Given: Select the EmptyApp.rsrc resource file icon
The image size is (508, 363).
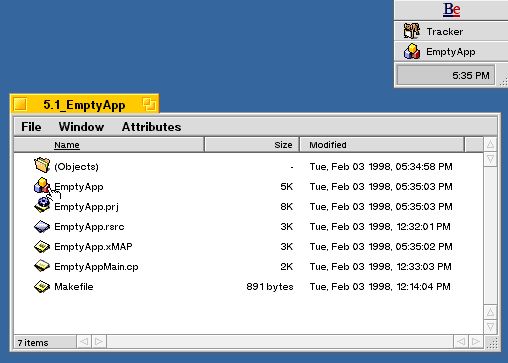Looking at the screenshot, I should pos(42,227).
